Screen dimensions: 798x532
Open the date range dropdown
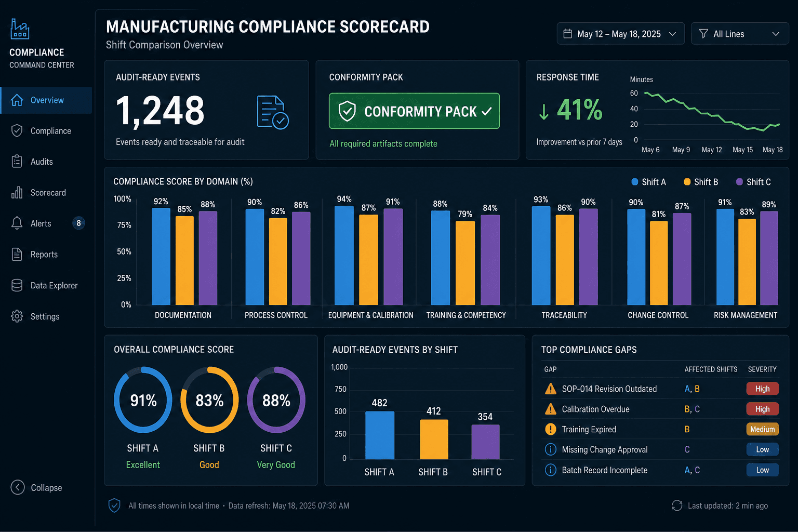(620, 34)
